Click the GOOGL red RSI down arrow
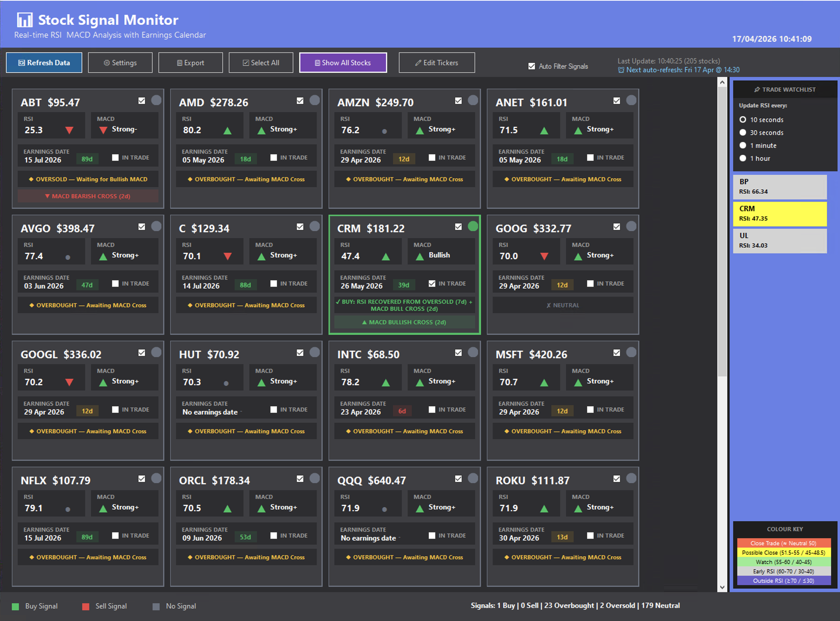 click(69, 382)
